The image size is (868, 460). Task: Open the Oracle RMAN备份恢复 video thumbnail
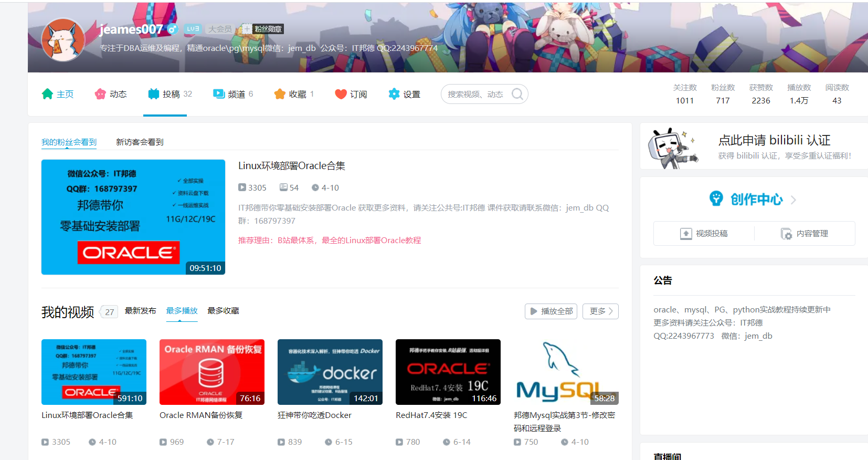pos(212,372)
